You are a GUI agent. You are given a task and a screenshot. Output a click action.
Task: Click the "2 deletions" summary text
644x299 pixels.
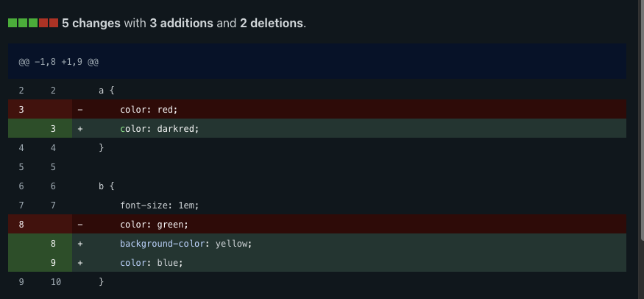(271, 23)
